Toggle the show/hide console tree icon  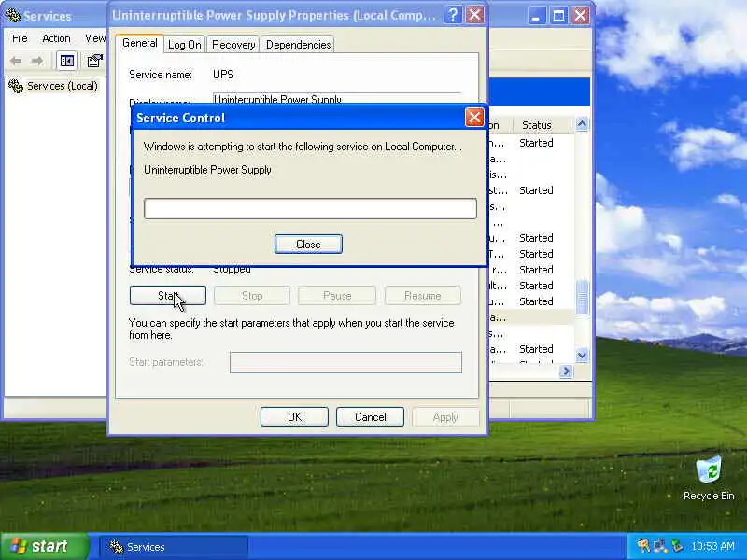(66, 61)
